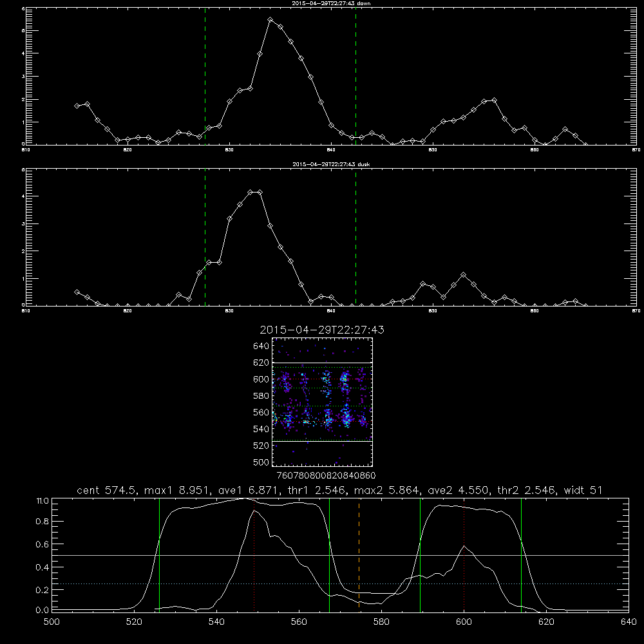Click the left green dashed line in the dawn plot
Image resolution: width=644 pixels, height=644 pixels.
click(205, 76)
